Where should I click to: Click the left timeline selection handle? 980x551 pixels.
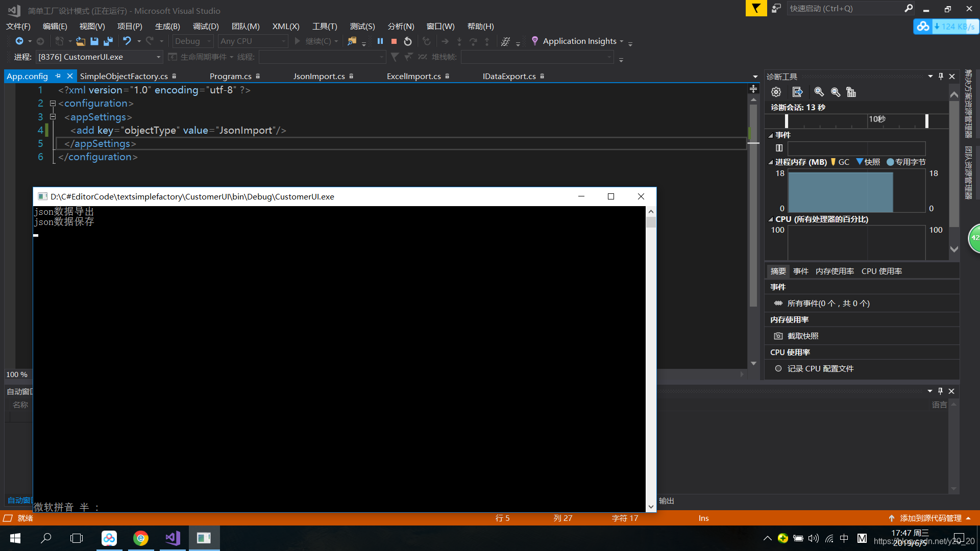(x=787, y=121)
